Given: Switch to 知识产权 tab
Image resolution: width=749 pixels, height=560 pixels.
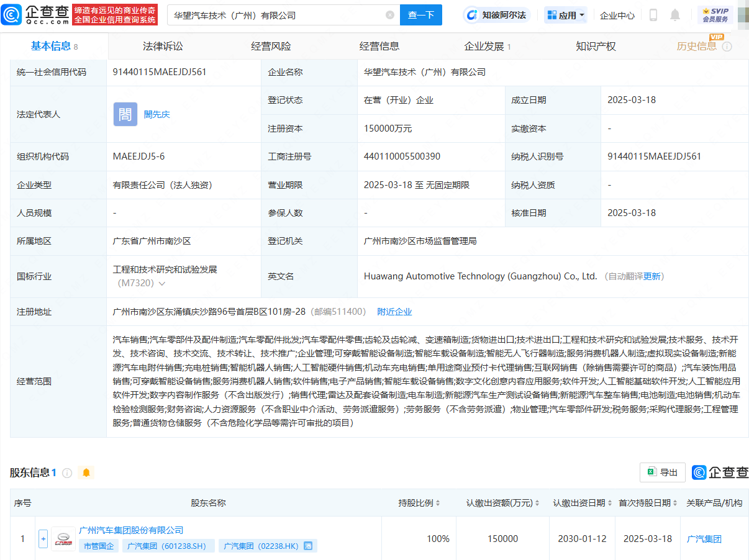Looking at the screenshot, I should (596, 47).
